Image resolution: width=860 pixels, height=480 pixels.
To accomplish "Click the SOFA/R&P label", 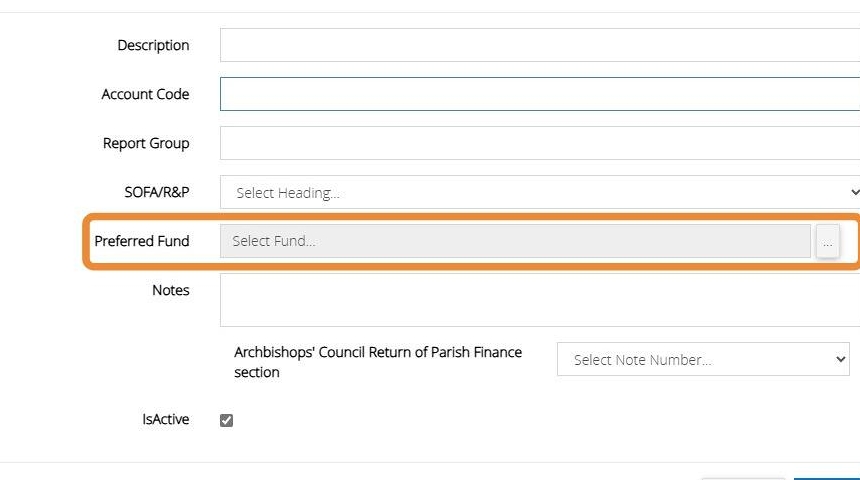I will coord(156,192).
